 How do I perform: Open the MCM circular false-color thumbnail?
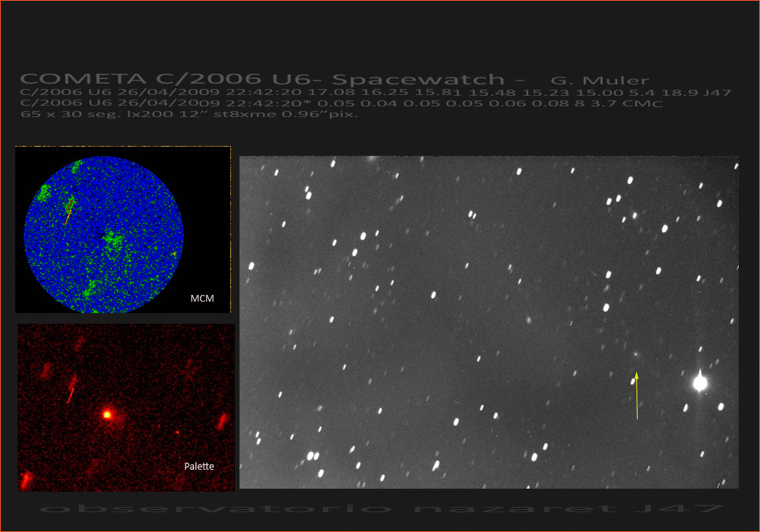(104, 235)
